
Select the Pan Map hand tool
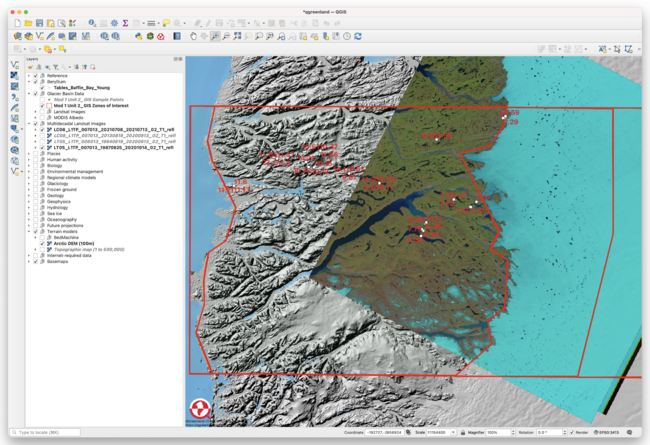[193, 36]
